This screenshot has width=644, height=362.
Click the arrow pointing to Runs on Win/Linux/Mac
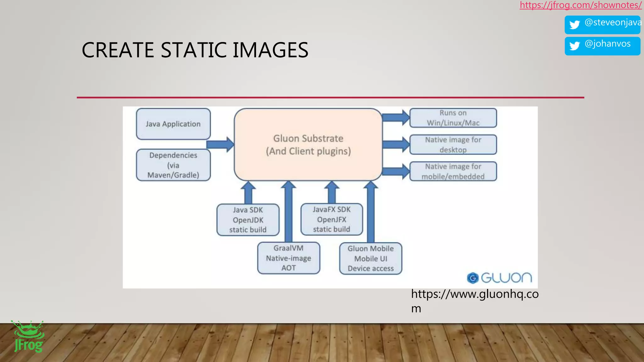click(396, 118)
